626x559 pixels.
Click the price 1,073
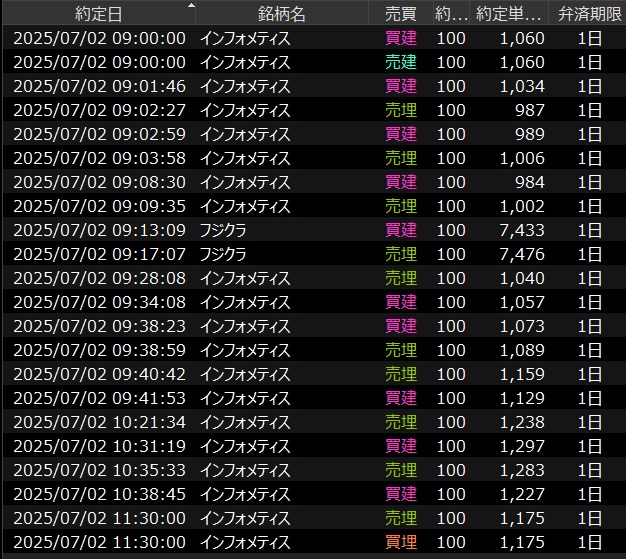(522, 326)
